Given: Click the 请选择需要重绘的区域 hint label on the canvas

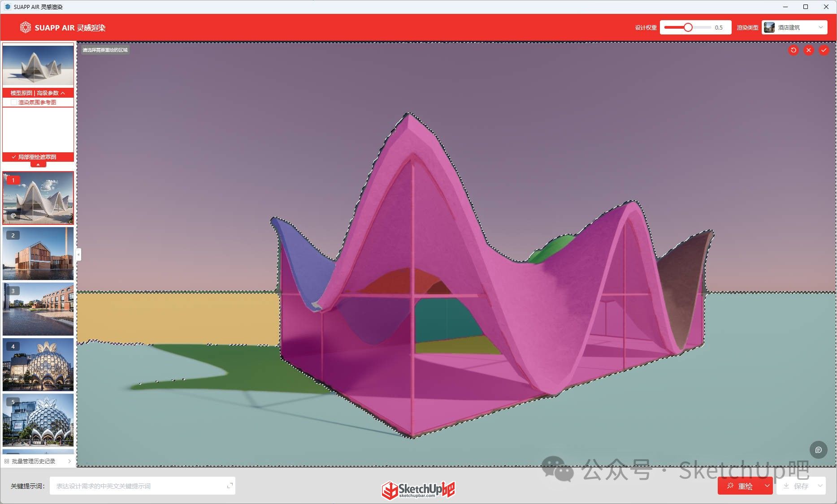Looking at the screenshot, I should pyautogui.click(x=105, y=50).
